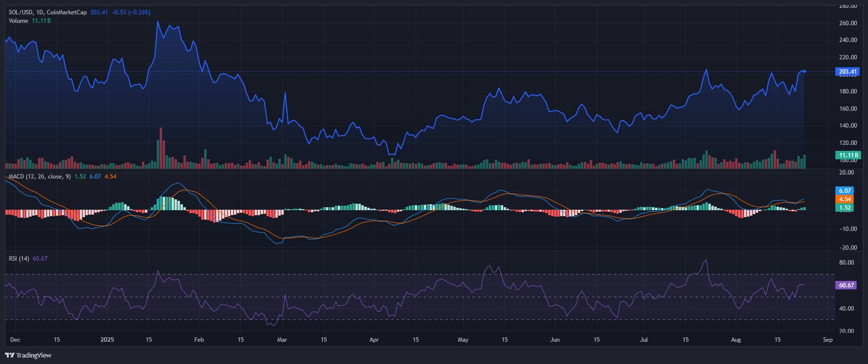Click the −20.00 level on MACD axis
Image resolution: width=868 pixels, height=364 pixels.
pyautogui.click(x=846, y=248)
